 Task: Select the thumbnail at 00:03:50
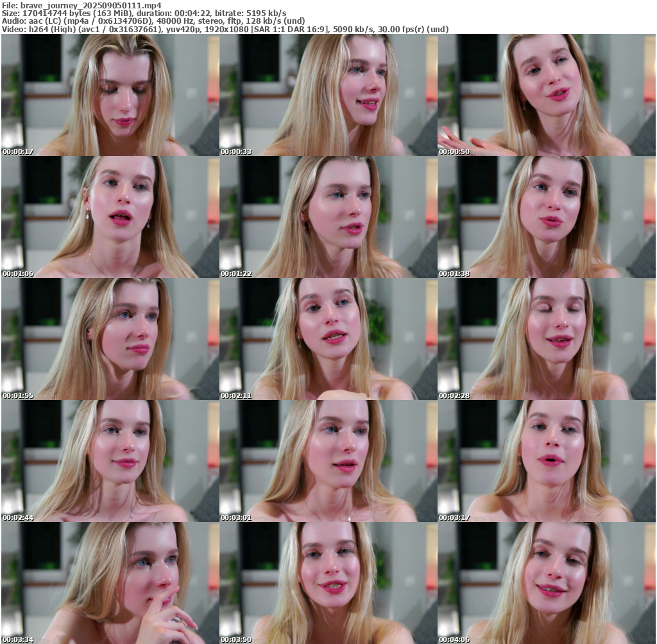(x=328, y=583)
